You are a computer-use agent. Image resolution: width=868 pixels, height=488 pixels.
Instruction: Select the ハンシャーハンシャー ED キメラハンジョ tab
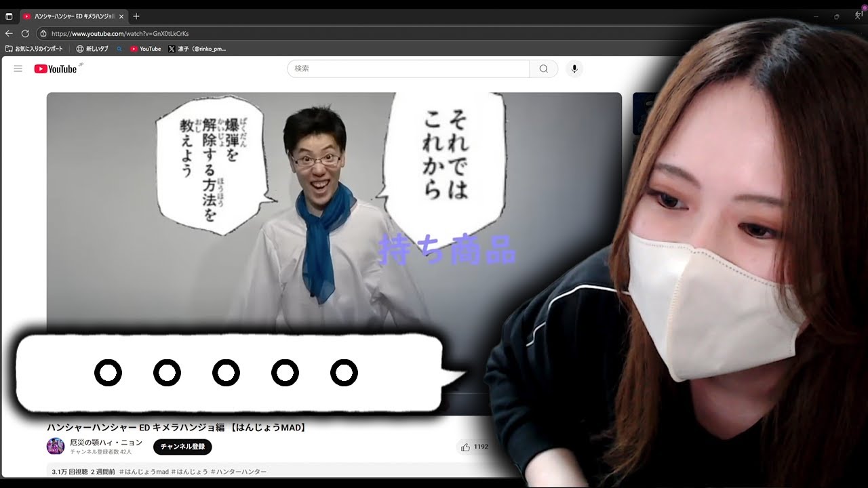(x=73, y=16)
